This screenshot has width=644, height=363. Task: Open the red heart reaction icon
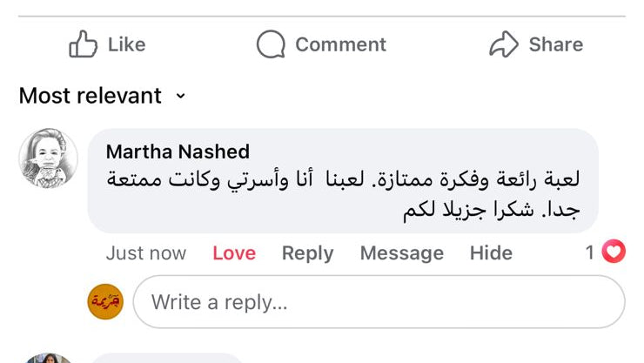pos(614,252)
